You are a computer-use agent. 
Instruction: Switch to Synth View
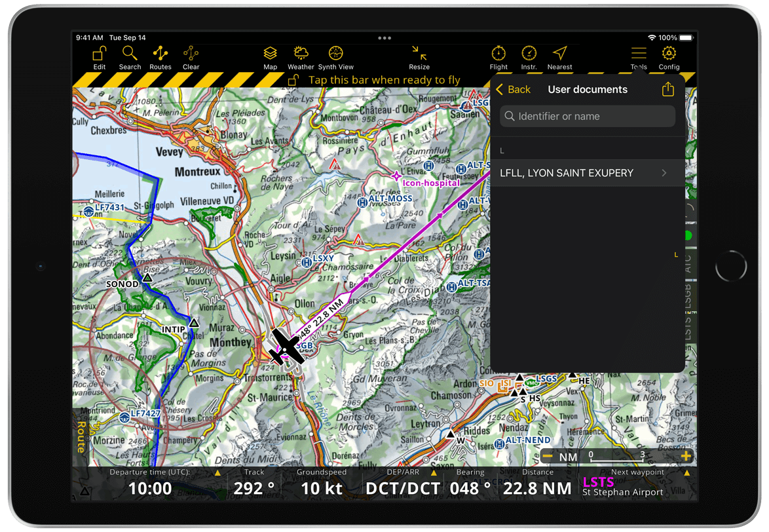click(x=336, y=58)
